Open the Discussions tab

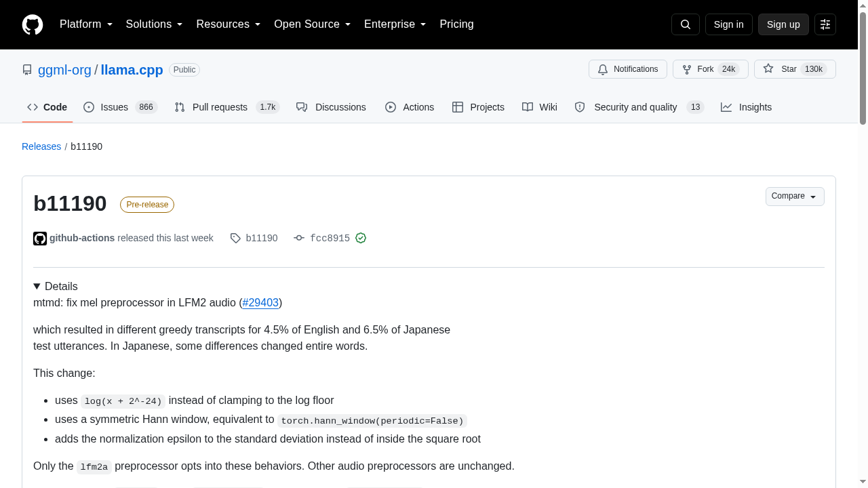(331, 107)
